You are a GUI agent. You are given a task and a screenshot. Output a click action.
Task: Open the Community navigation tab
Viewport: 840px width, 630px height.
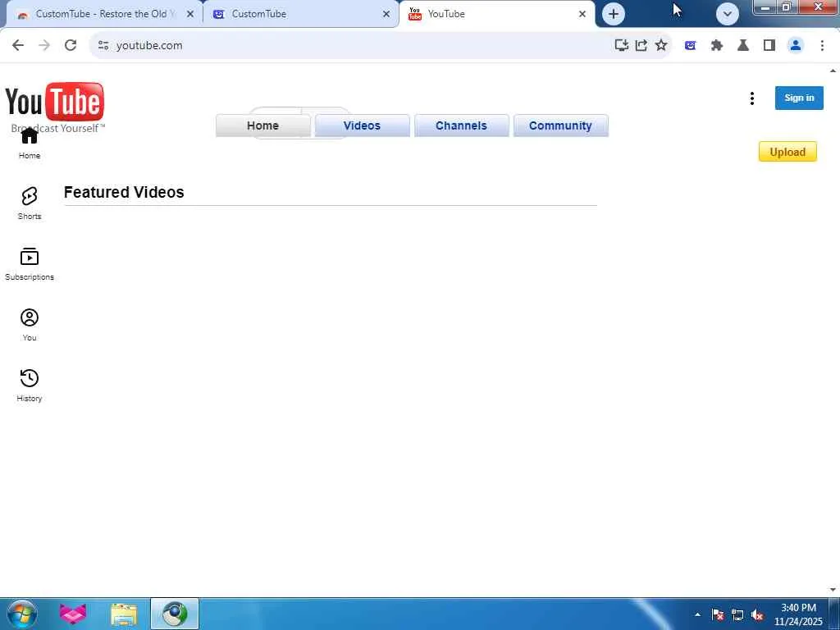point(560,126)
